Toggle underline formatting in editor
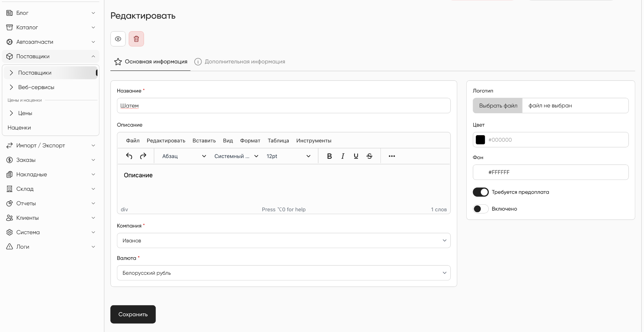The height and width of the screenshot is (332, 644). click(x=356, y=156)
